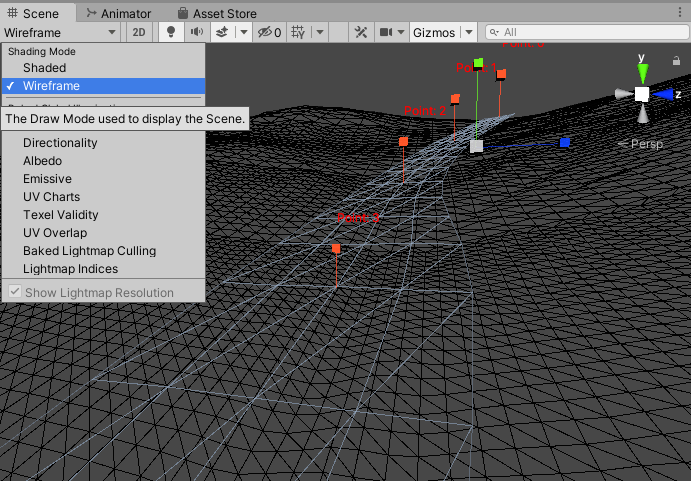Screen dimensions: 691x481
Task: Open the tab options kebab menu
Action: coord(680,12)
